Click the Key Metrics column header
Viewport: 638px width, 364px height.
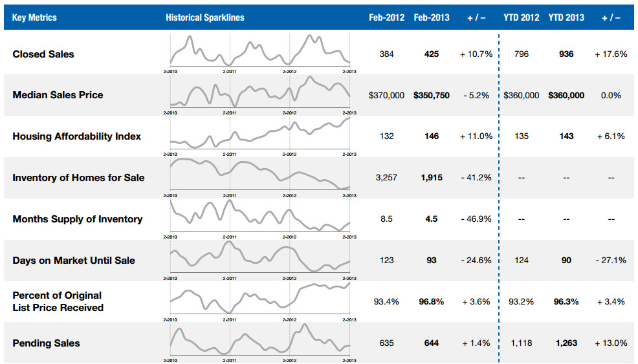click(x=34, y=17)
